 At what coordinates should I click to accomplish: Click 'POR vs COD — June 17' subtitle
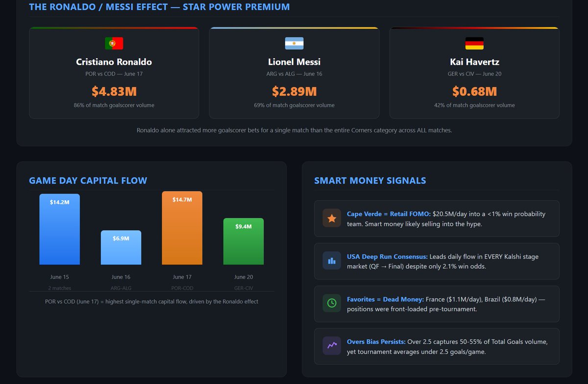114,74
